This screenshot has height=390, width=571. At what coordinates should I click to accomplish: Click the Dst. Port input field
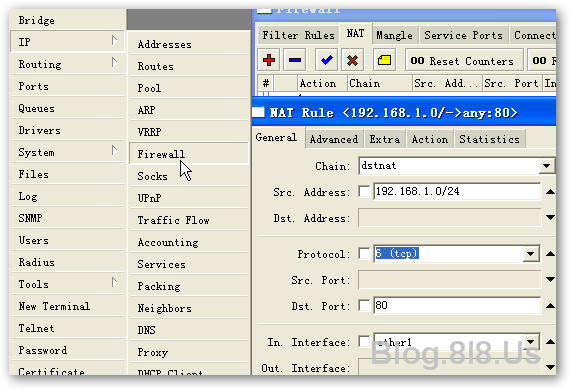pos(457,305)
